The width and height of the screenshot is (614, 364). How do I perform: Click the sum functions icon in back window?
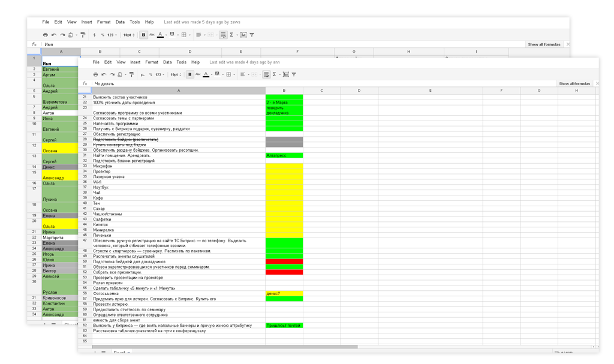click(x=231, y=35)
